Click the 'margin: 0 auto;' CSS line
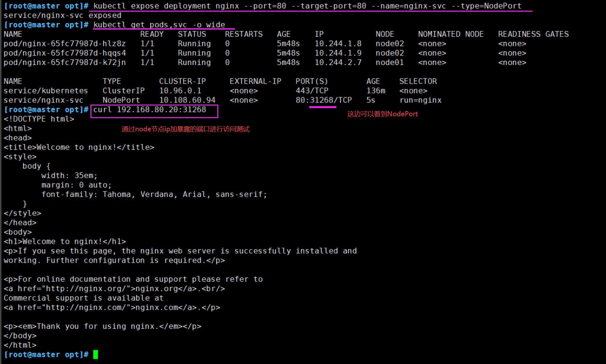Image resolution: width=606 pixels, height=364 pixels. click(x=76, y=185)
